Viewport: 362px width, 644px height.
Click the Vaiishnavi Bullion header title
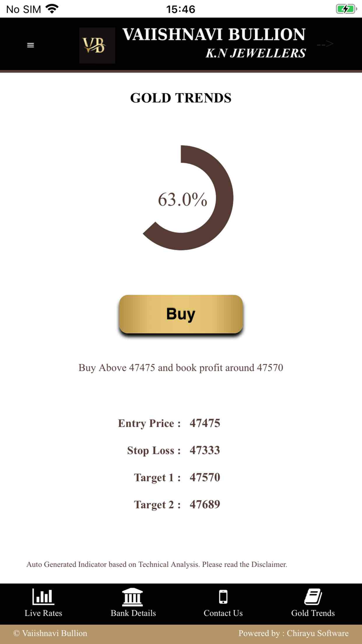(x=214, y=35)
